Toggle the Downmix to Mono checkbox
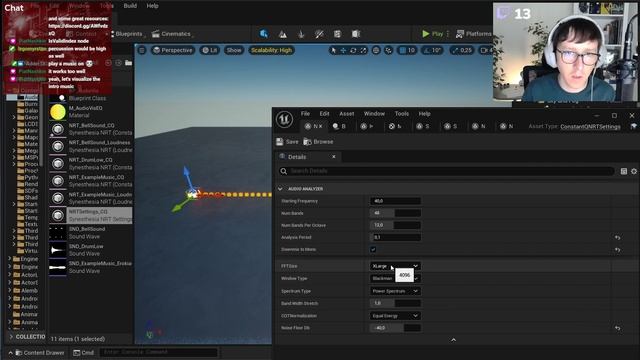This screenshot has height=360, width=640. click(x=373, y=249)
